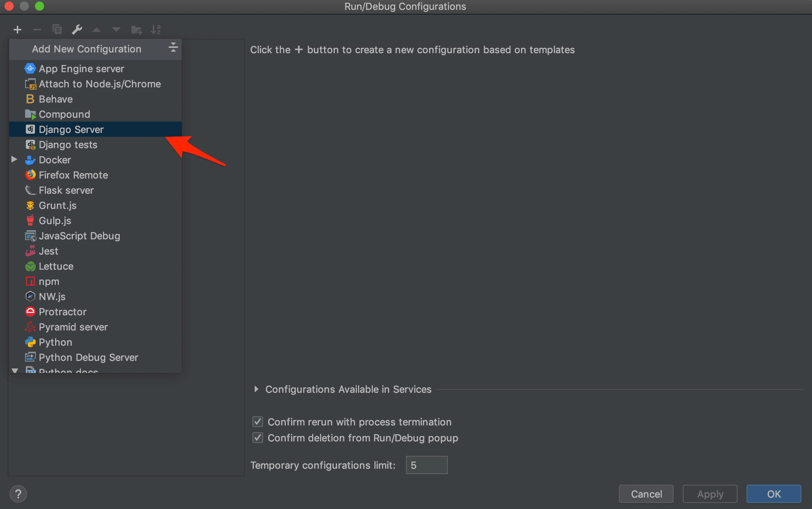Click the Python logo icon

[30, 342]
